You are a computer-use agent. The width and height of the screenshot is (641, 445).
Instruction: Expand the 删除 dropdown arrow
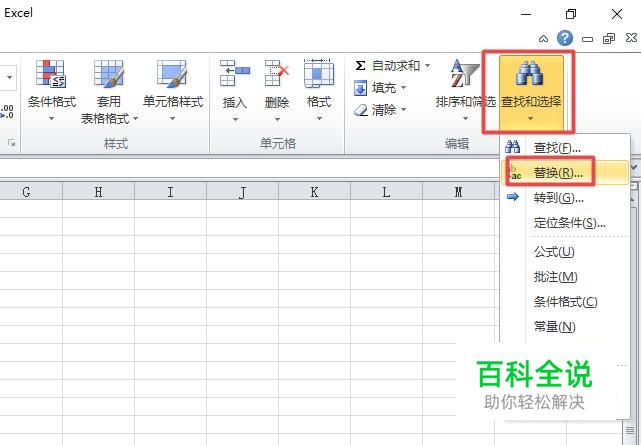coord(277,119)
